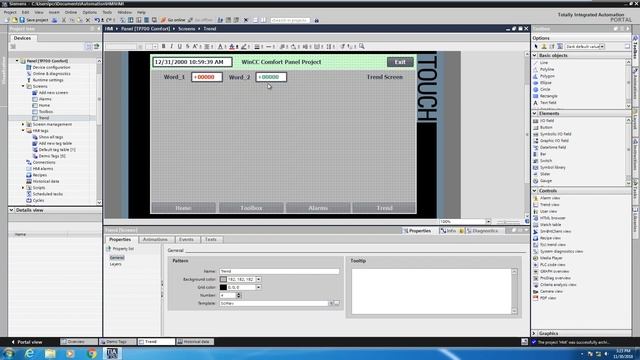Switch to the Texts tab
Screen dimensions: 640x360
(211, 240)
